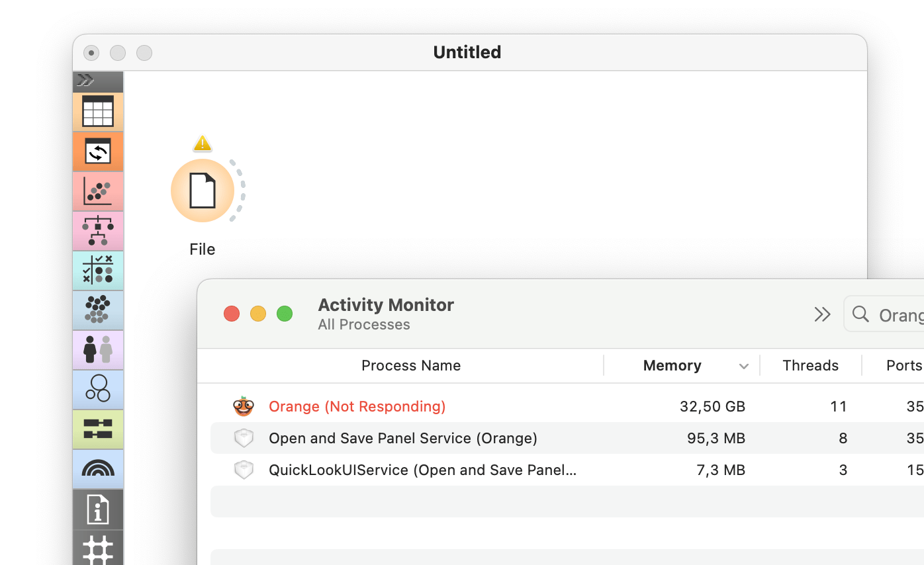924x565 pixels.
Task: Click the document info icon in sidebar
Action: point(98,509)
